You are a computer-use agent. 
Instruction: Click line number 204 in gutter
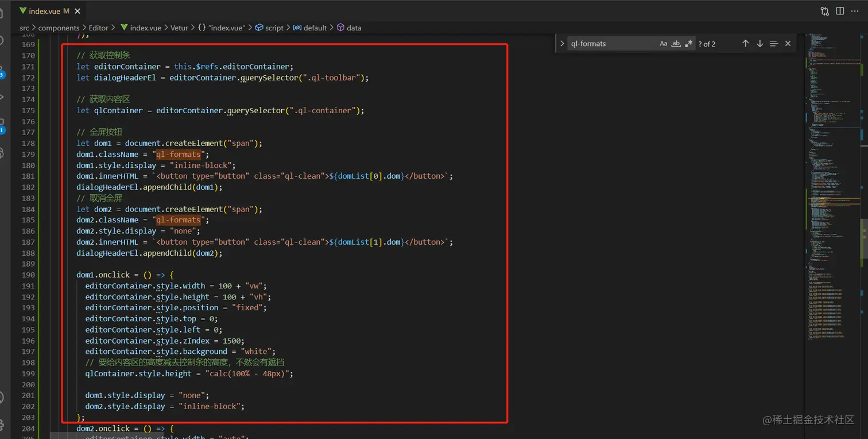(x=28, y=429)
